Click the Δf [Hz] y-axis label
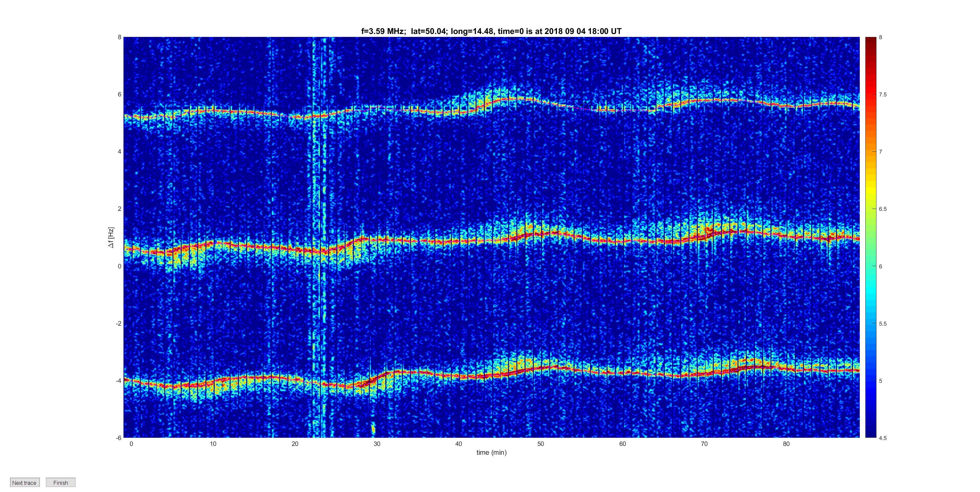This screenshot has height=492, width=980. (x=111, y=238)
